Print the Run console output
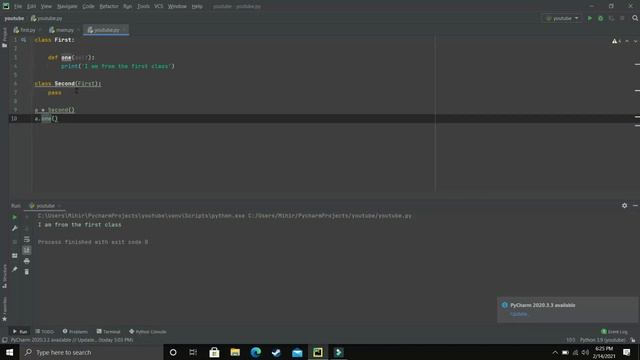The image size is (640, 360). point(27,261)
